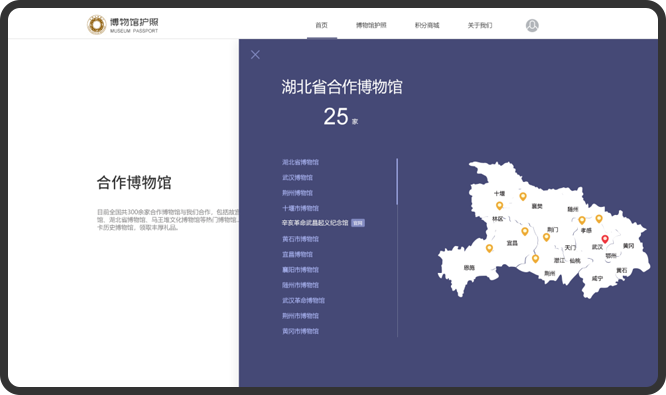Click the 湖北省合作博物馆 panel heading
The image size is (666, 395).
click(x=341, y=87)
